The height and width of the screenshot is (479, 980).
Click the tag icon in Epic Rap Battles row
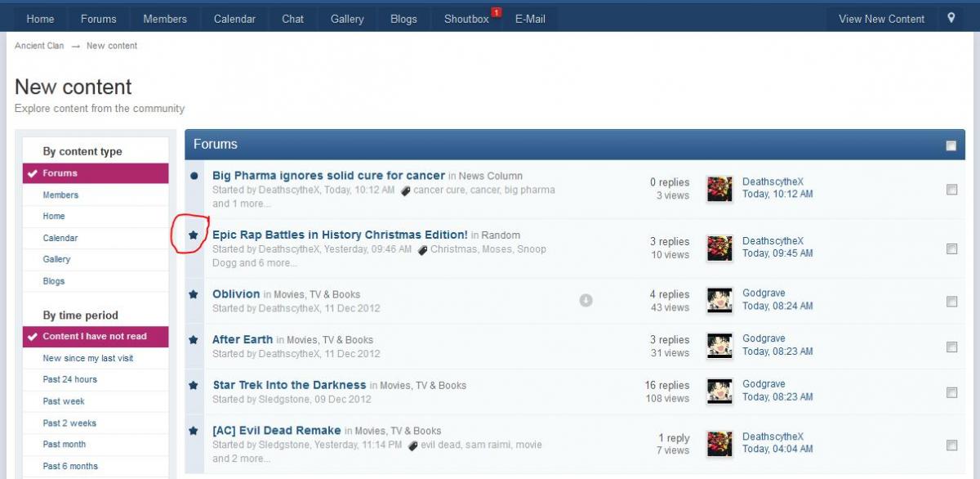point(422,250)
